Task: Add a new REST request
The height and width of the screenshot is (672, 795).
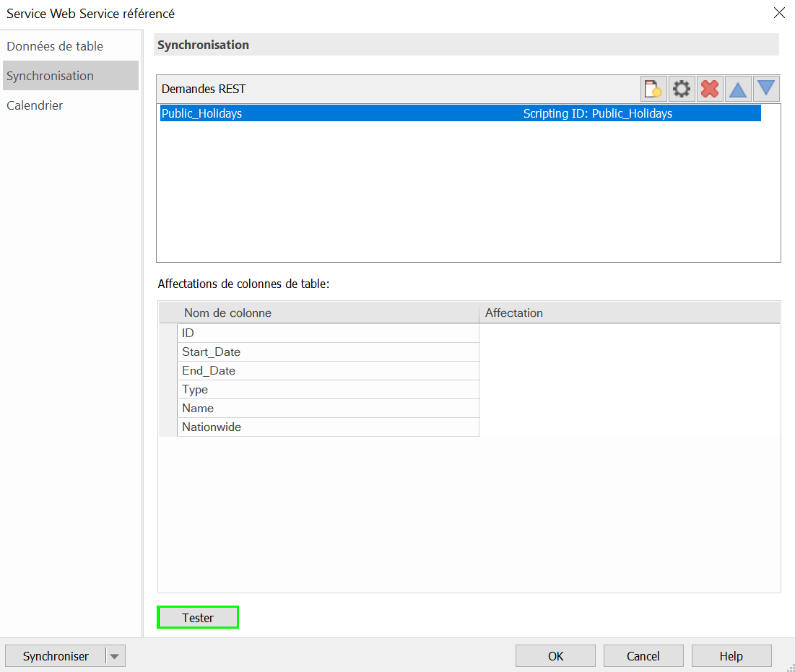Action: pyautogui.click(x=653, y=90)
